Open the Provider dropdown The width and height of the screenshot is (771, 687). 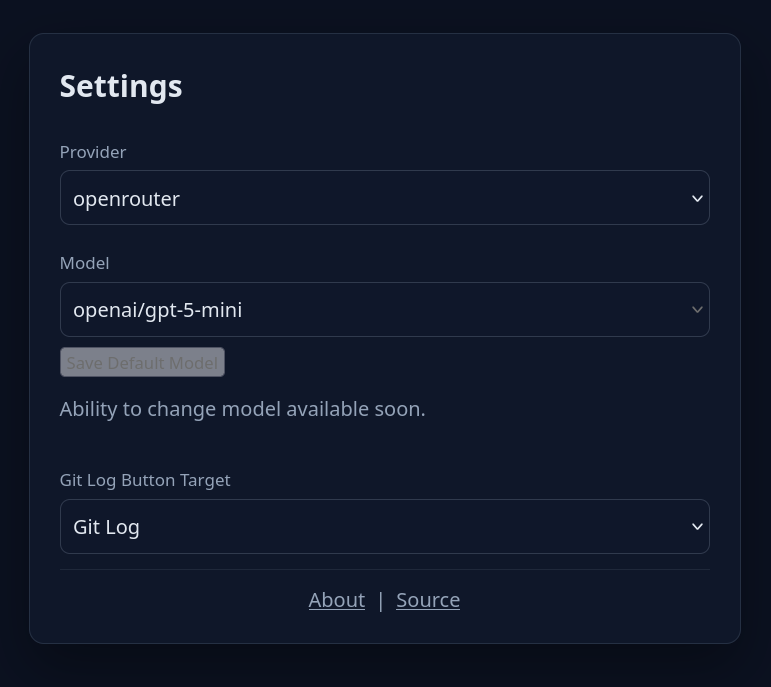pyautogui.click(x=384, y=198)
